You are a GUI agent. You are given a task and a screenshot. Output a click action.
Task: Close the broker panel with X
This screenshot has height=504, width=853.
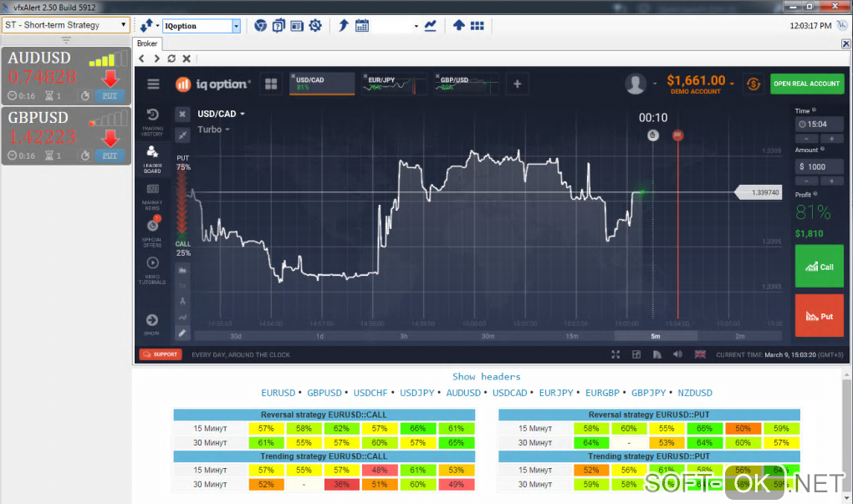tap(846, 43)
